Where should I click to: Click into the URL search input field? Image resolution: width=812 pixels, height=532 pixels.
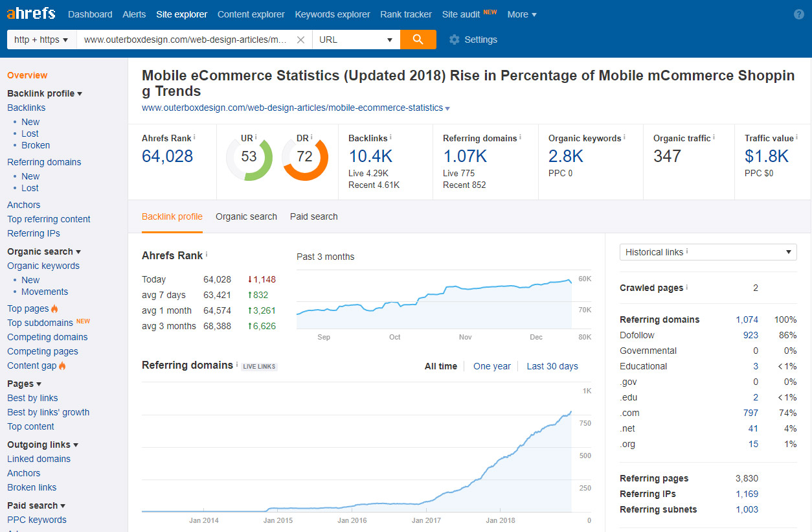point(186,40)
